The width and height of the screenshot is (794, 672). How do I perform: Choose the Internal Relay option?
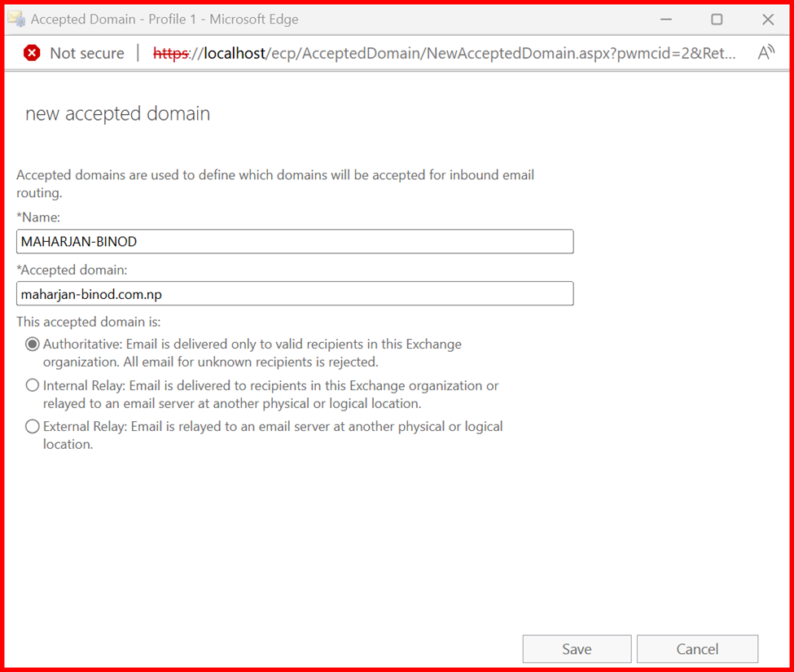pyautogui.click(x=33, y=385)
